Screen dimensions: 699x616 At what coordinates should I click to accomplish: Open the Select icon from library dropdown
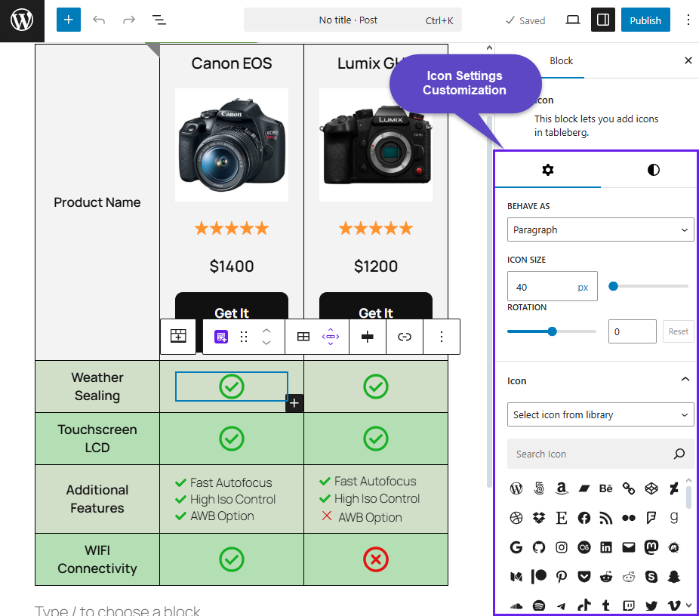click(600, 415)
